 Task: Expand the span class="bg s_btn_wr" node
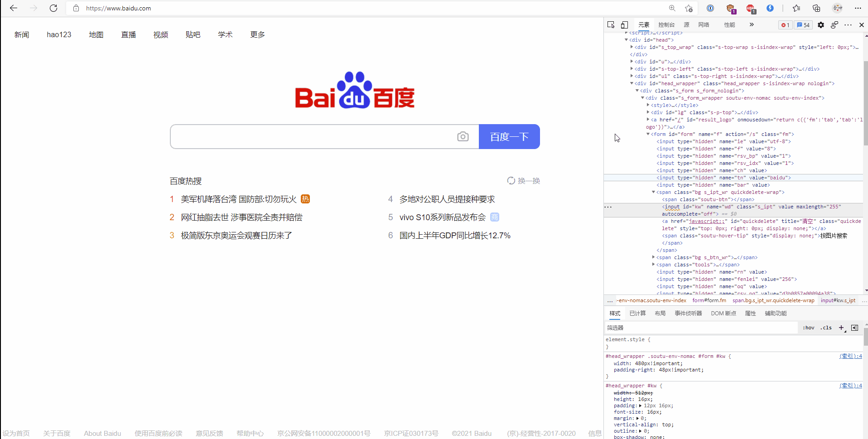pyautogui.click(x=654, y=257)
